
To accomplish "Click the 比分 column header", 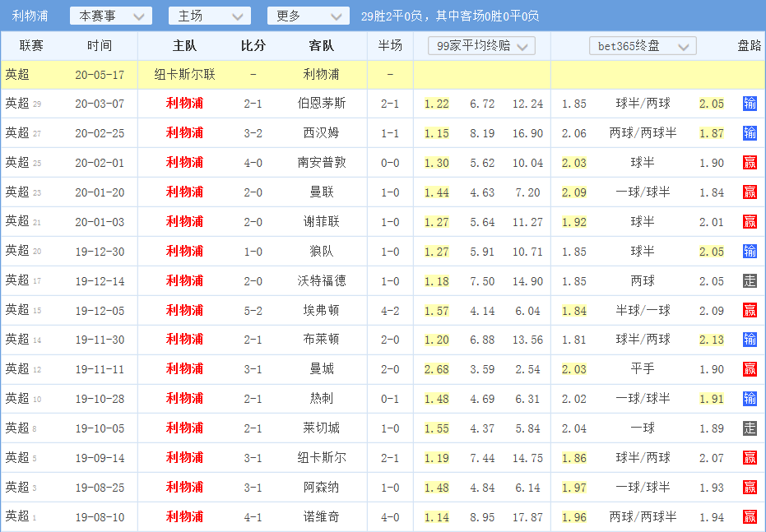I will [x=253, y=46].
